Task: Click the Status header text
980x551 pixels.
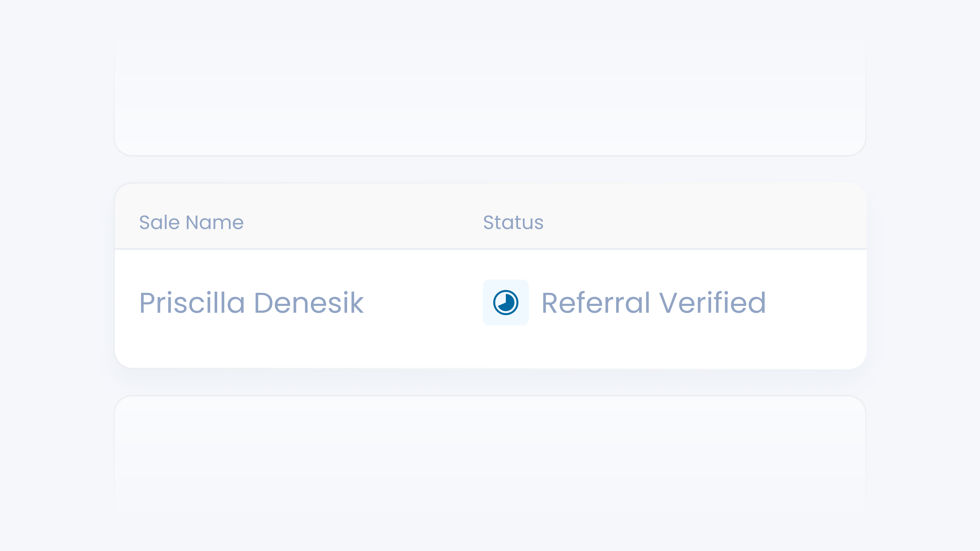Action: [x=513, y=222]
